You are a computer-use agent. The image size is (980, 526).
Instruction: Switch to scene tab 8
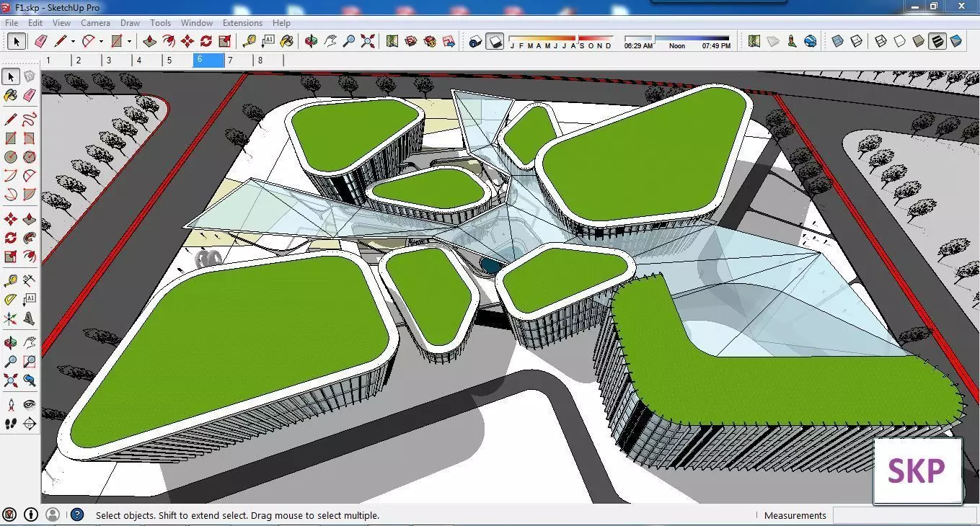(x=268, y=61)
